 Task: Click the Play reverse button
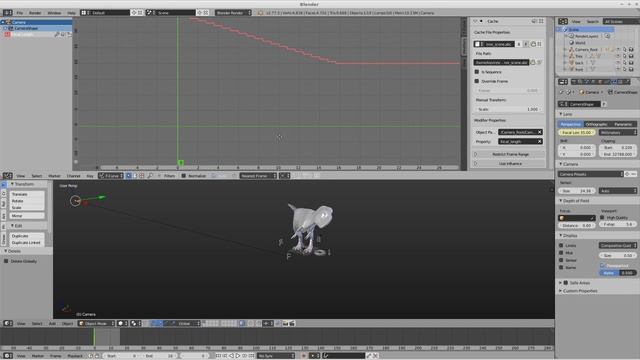pos(231,356)
